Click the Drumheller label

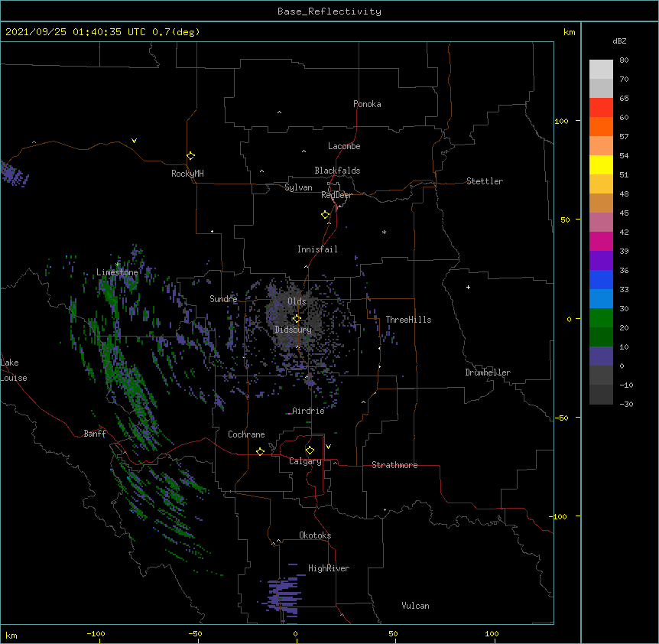pos(488,372)
